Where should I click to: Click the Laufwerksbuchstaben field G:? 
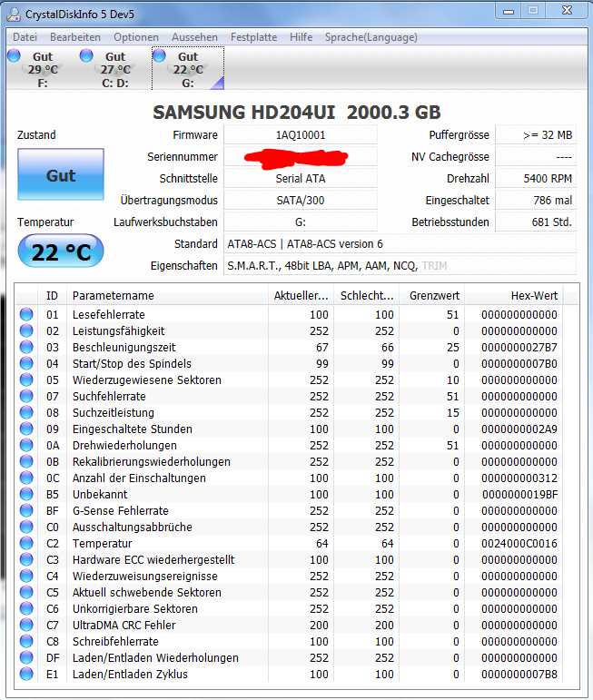click(301, 222)
